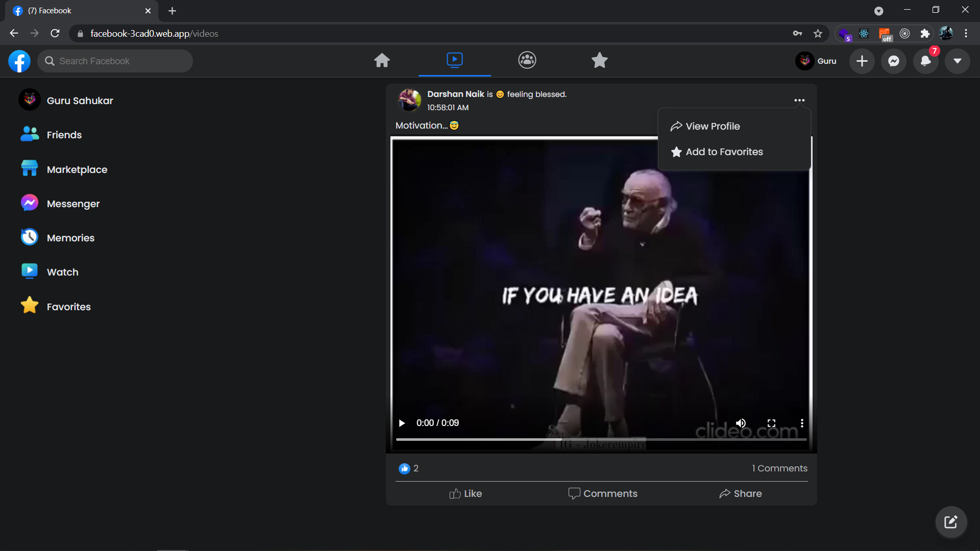View the 1 Comments count

(779, 468)
